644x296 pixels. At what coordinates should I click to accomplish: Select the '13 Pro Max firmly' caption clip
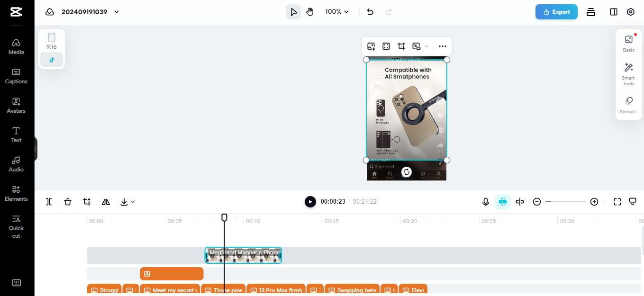(276, 290)
